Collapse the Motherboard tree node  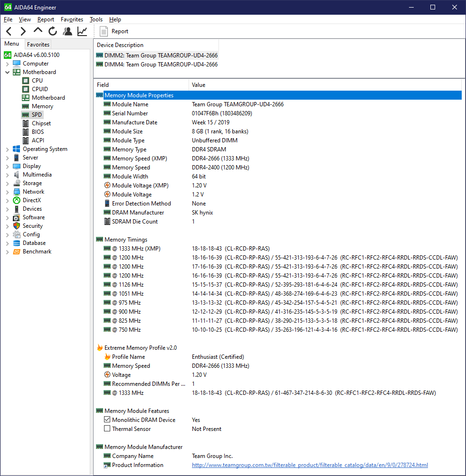point(7,72)
